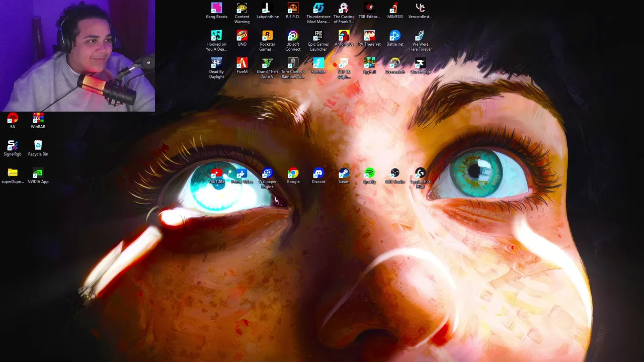Select the TSB-Editor shortcut
Screen dimensions: 644x362
(369, 11)
